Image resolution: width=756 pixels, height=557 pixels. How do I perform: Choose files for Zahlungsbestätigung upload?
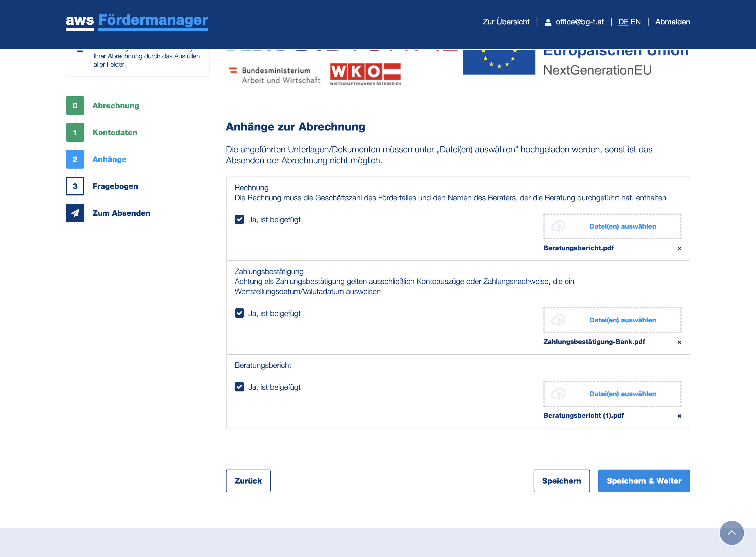pos(612,320)
